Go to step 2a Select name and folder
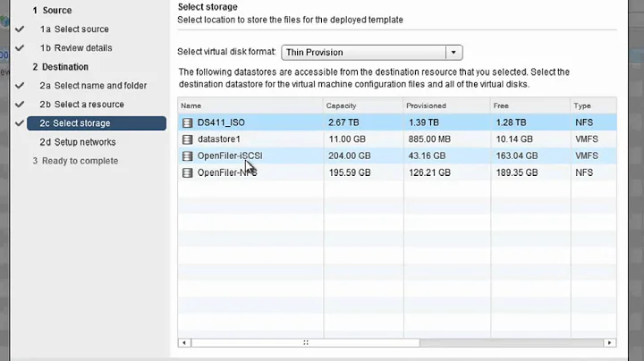 click(x=93, y=86)
